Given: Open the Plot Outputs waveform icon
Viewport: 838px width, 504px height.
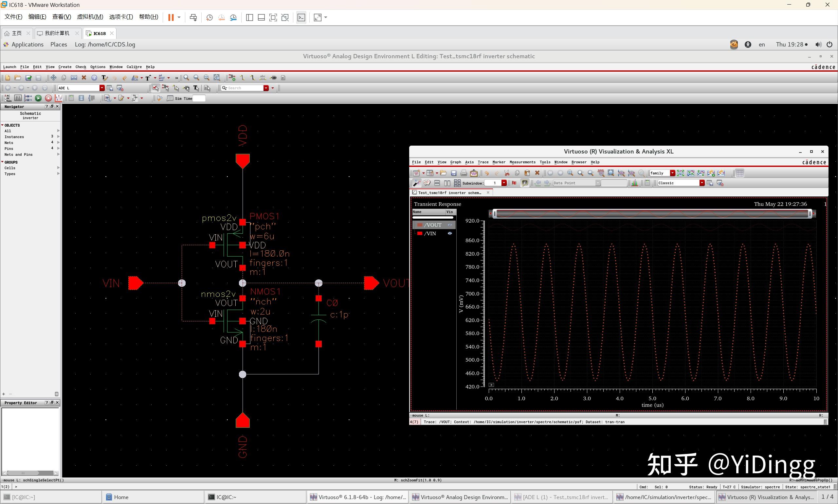Looking at the screenshot, I should [58, 98].
